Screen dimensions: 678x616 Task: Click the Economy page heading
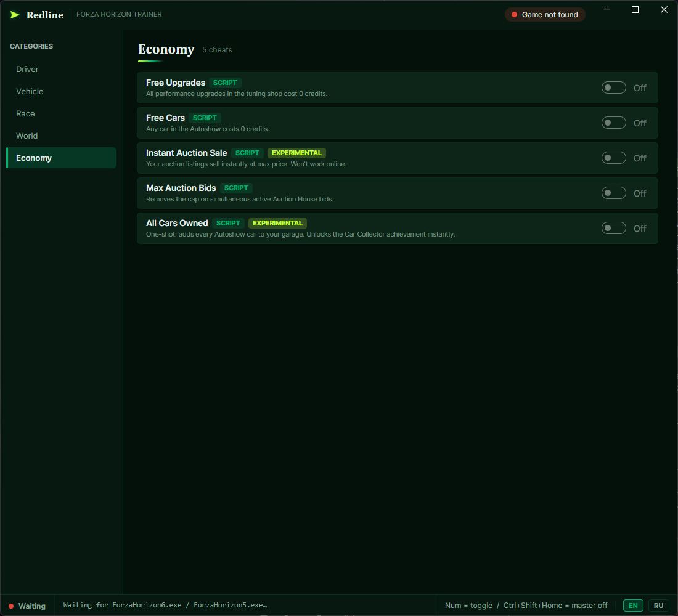[x=166, y=49]
